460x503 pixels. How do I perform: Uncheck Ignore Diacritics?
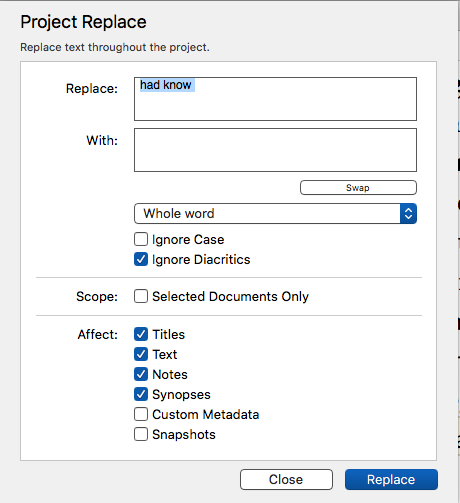click(141, 259)
